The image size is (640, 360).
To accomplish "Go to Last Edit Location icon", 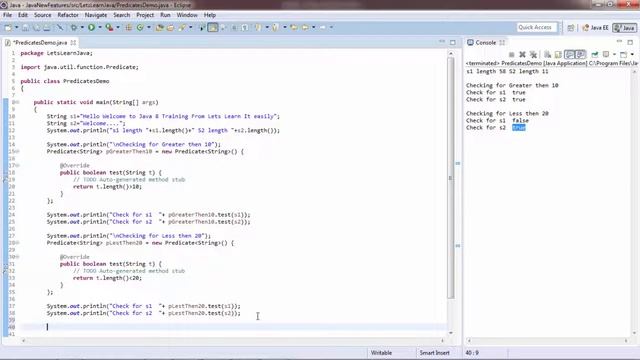I will [x=294, y=27].
